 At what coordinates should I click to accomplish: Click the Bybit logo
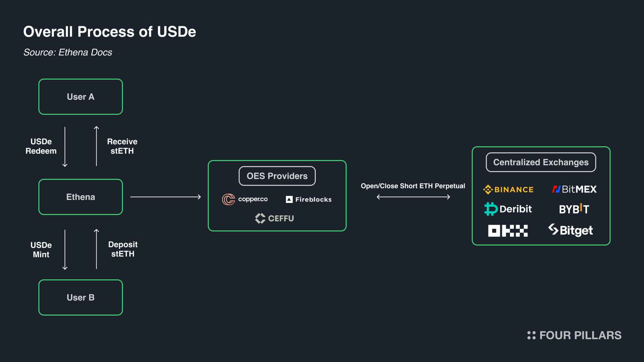[574, 209]
